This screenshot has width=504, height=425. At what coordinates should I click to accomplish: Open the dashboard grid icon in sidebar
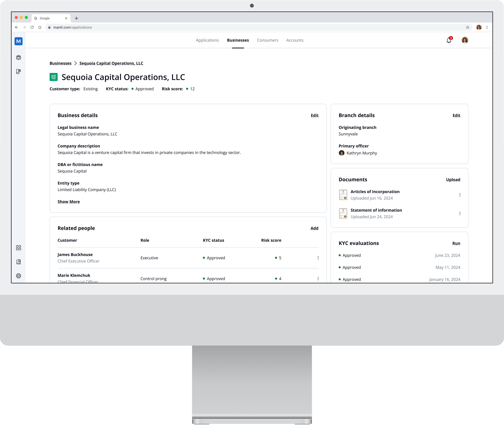(x=19, y=248)
